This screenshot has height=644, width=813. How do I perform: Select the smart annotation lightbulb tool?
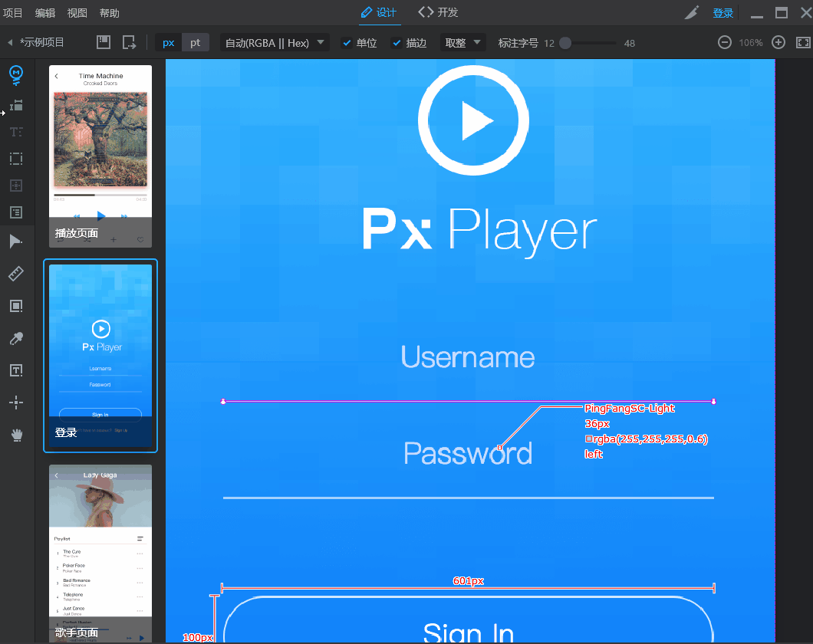16,75
